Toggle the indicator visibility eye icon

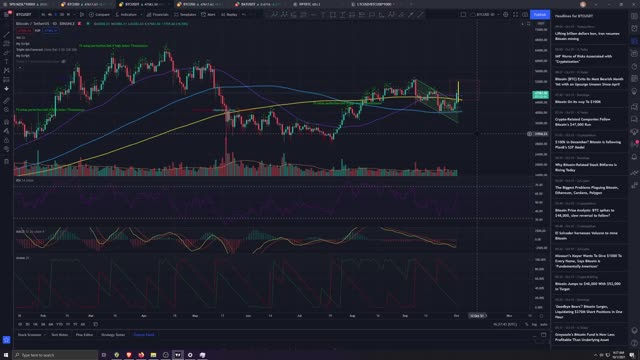pyautogui.click(x=63, y=62)
